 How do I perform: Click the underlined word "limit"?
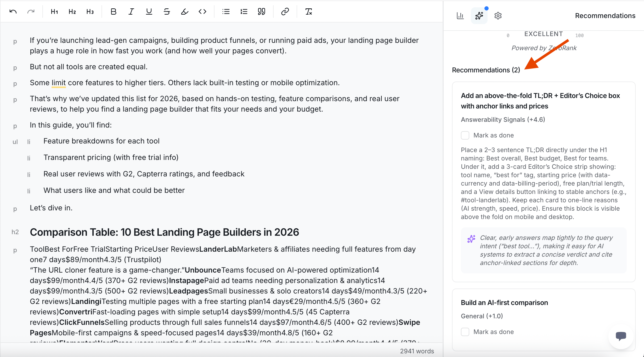[59, 83]
